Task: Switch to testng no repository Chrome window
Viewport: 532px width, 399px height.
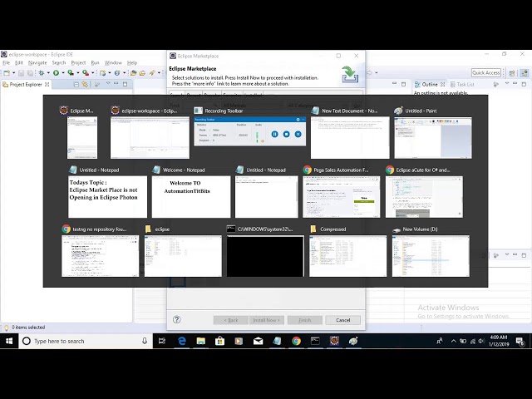Action: tap(101, 256)
